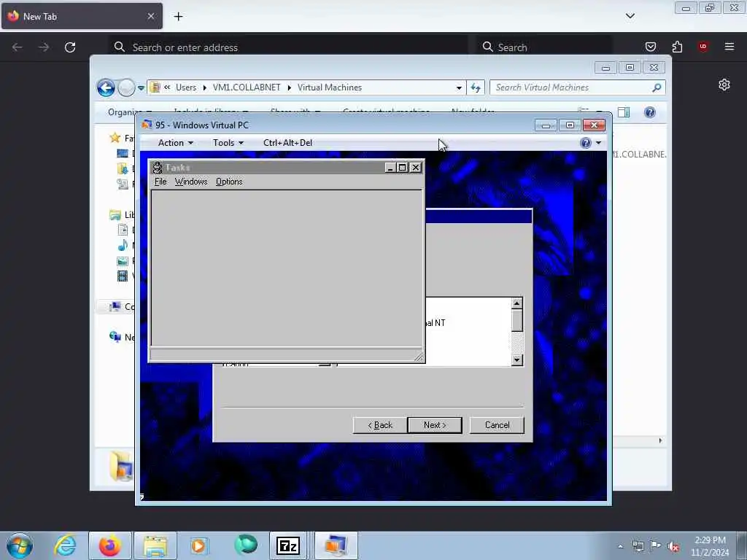Click Next in the setup wizard
The height and width of the screenshot is (560, 747).
(x=435, y=425)
